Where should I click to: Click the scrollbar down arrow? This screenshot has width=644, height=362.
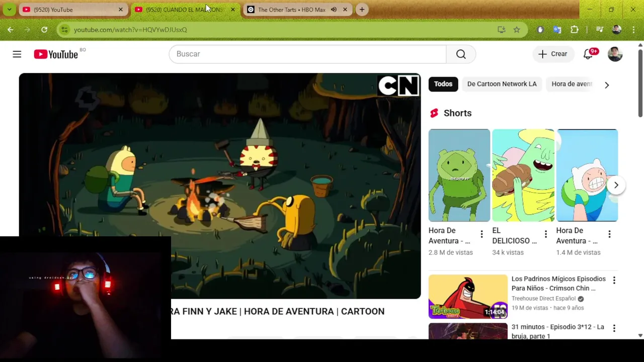coord(640,335)
